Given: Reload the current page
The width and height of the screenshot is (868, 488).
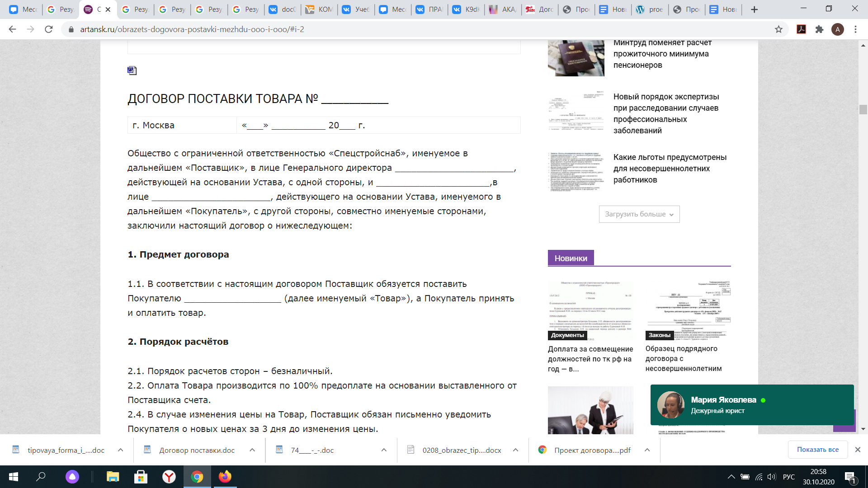Looking at the screenshot, I should coord(49,29).
